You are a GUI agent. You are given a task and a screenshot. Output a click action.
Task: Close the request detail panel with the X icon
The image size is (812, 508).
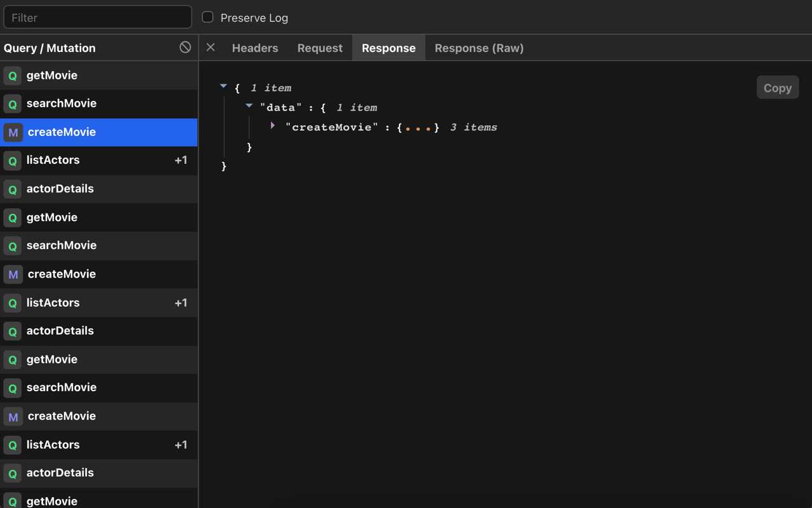point(210,47)
